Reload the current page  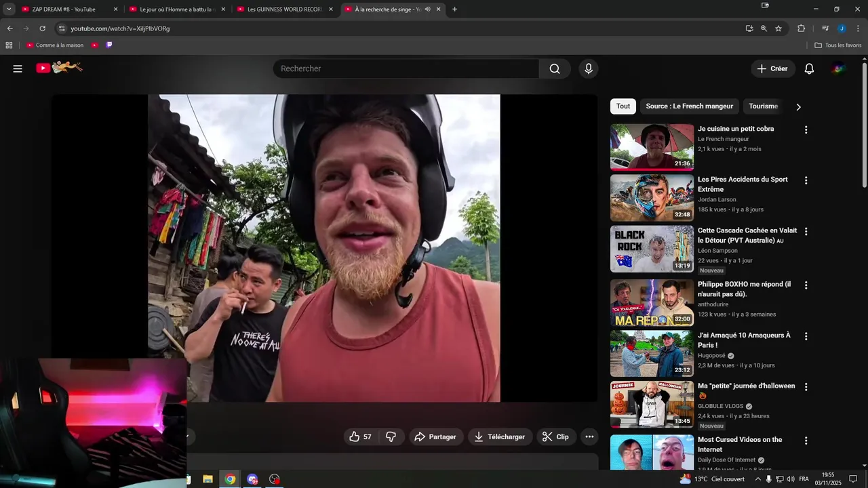tap(42, 28)
